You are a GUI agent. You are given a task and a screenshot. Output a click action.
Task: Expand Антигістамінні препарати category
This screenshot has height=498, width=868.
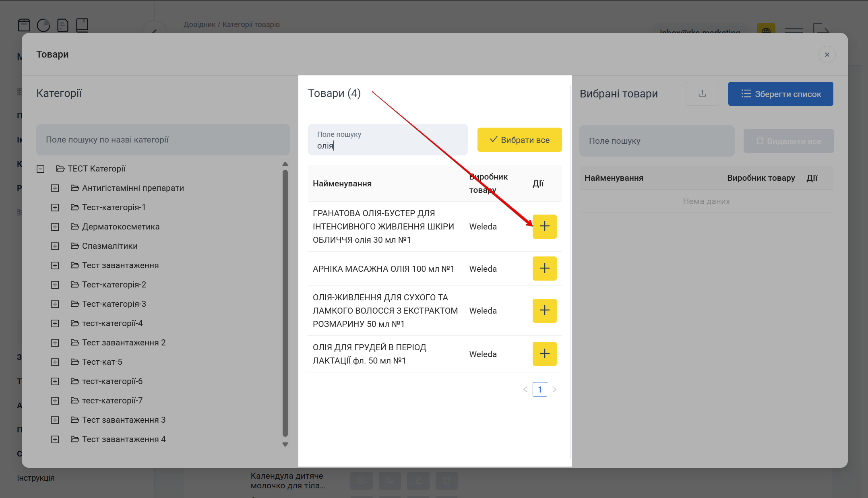pos(55,188)
